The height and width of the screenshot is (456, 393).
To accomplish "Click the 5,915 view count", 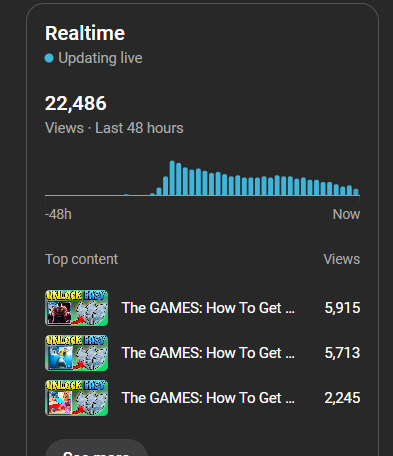I will [342, 308].
